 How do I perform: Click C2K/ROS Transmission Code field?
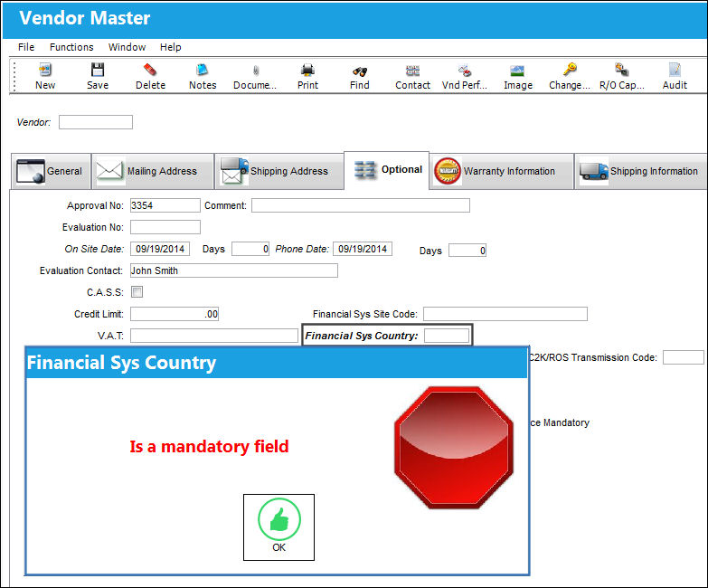click(x=684, y=357)
